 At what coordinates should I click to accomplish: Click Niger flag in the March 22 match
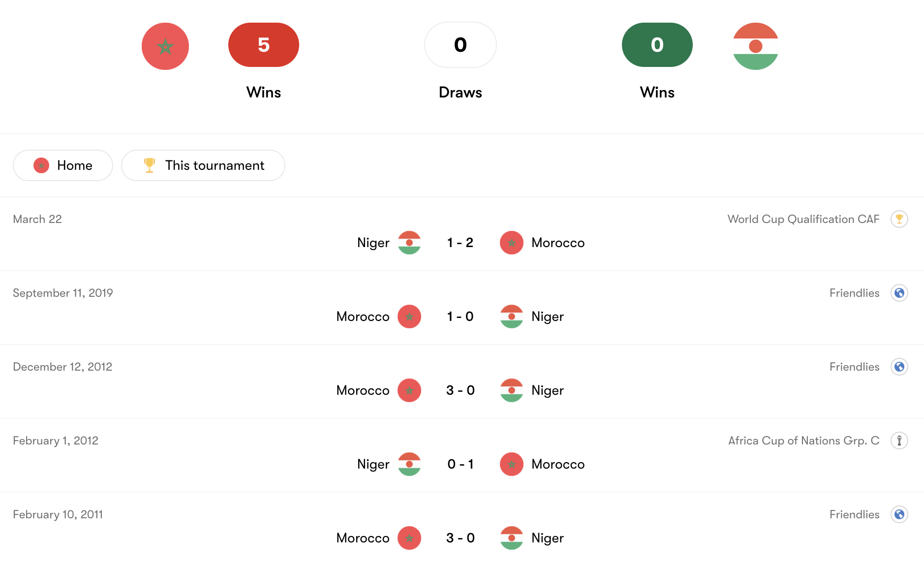coord(409,243)
